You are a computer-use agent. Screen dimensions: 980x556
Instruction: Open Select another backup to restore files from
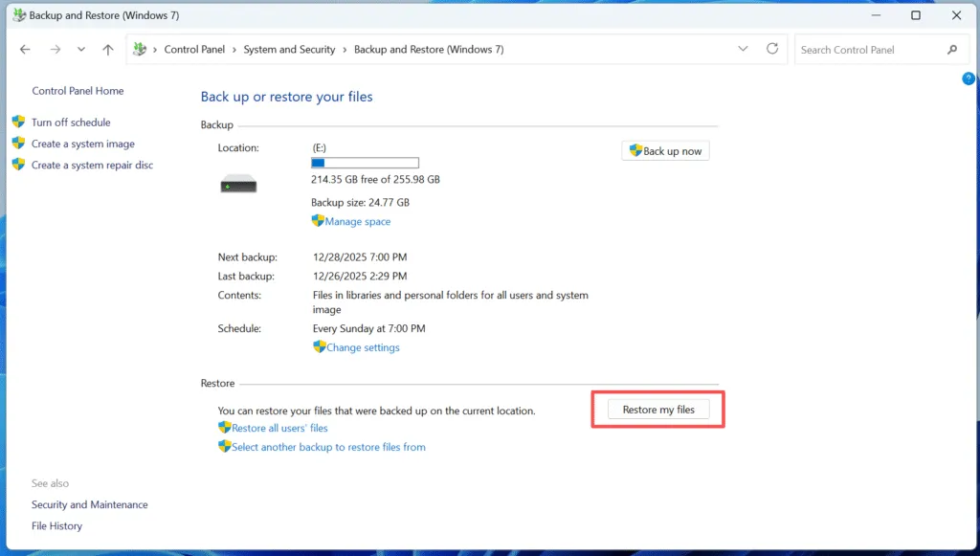pos(328,446)
